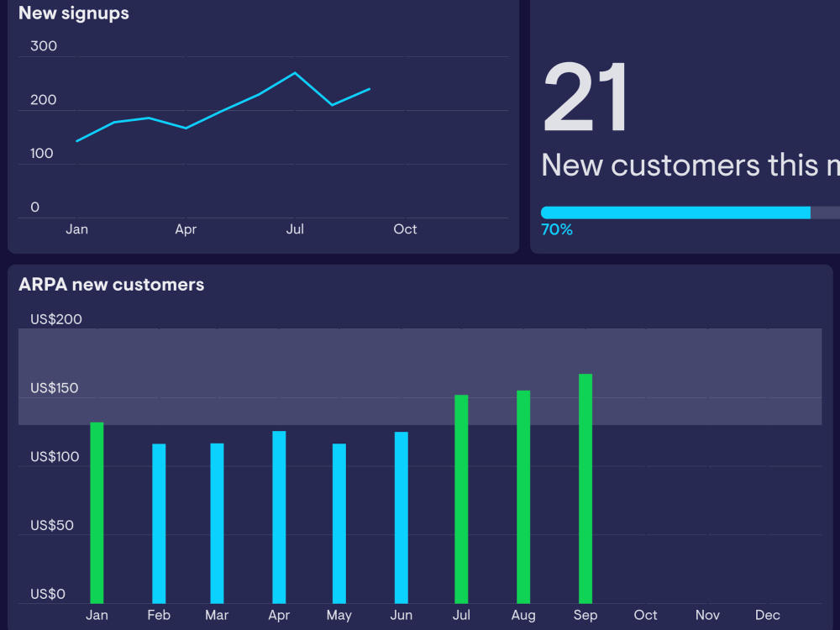This screenshot has height=630, width=840.
Task: Click the 300 gridline label on signups chart
Action: pyautogui.click(x=44, y=46)
